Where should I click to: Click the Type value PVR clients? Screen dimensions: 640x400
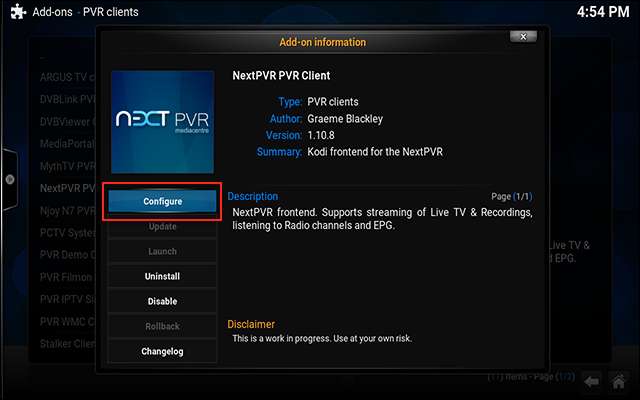click(x=333, y=102)
